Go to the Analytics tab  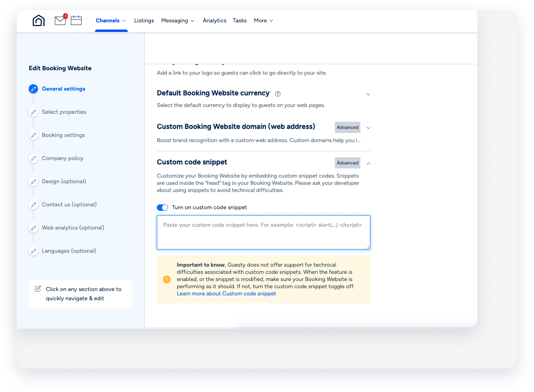click(x=214, y=21)
